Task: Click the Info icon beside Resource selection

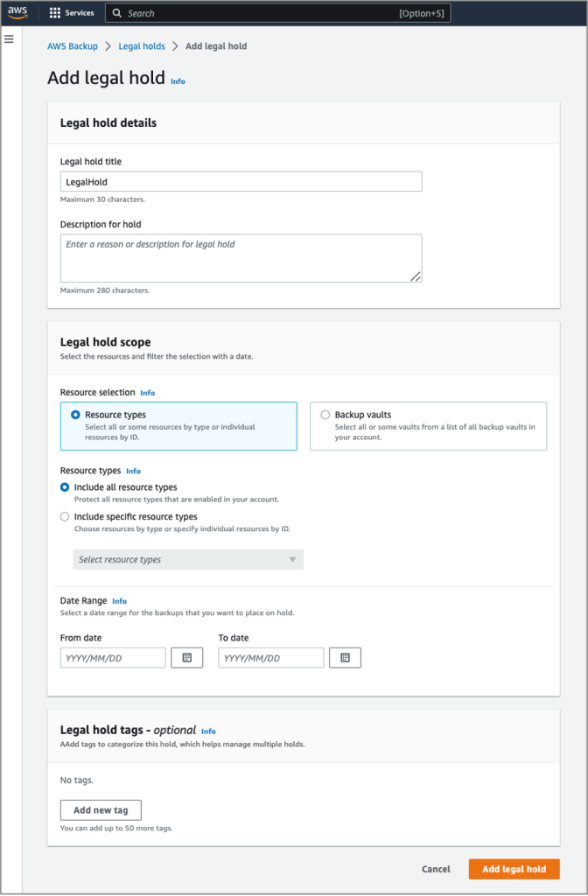Action: pyautogui.click(x=146, y=392)
